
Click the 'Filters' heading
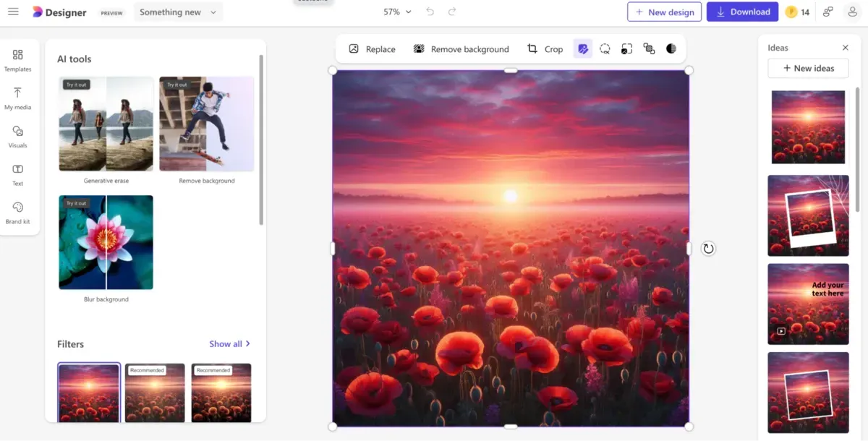71,344
